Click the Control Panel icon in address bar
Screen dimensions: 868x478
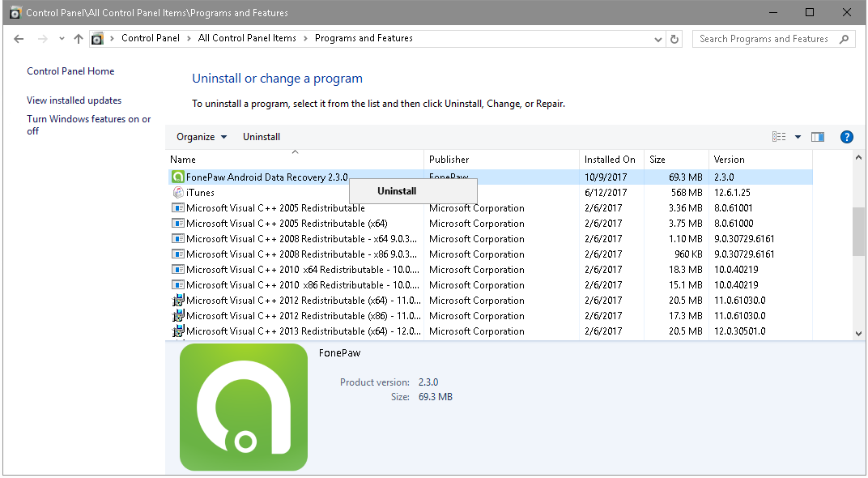click(97, 39)
